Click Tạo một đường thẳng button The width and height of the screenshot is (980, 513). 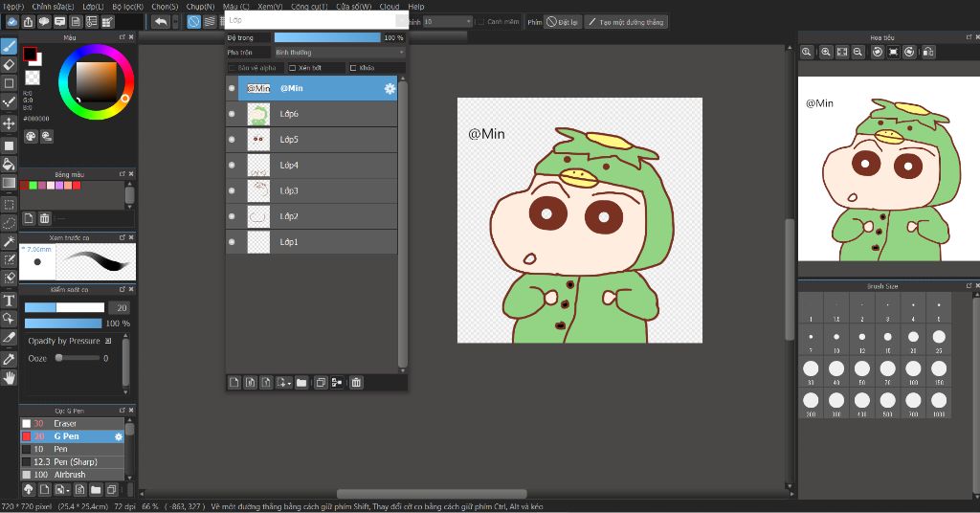(x=626, y=22)
